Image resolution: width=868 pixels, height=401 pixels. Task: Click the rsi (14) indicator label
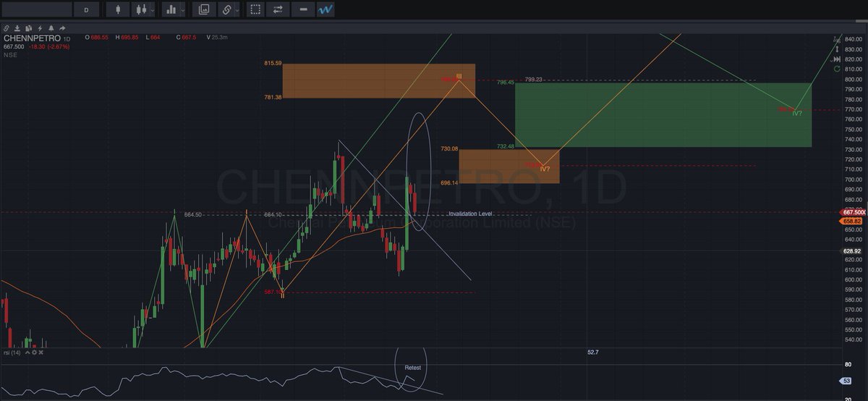point(12,353)
